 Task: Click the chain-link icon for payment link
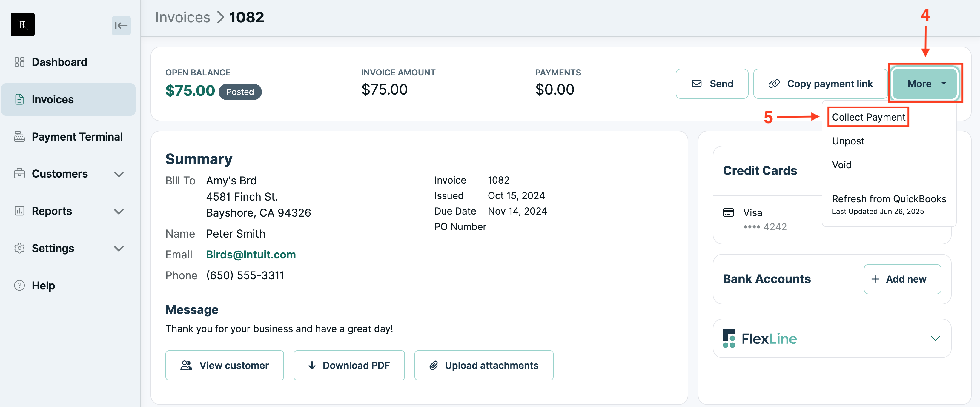(774, 84)
